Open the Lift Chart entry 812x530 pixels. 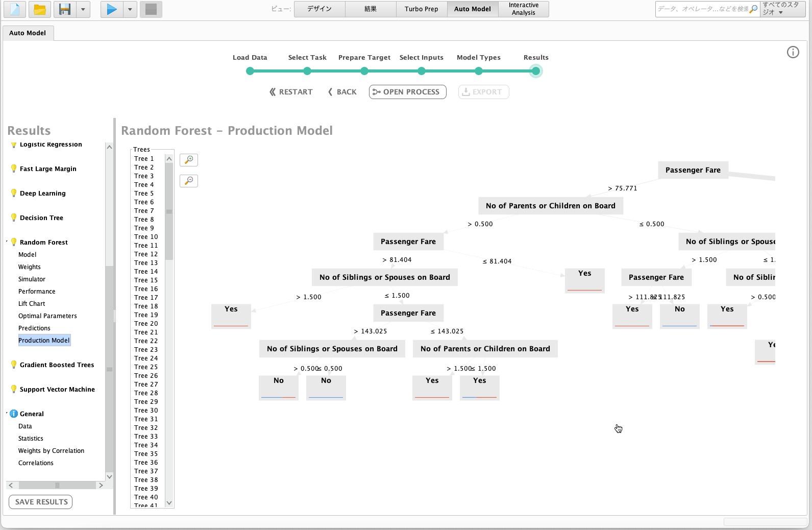click(32, 303)
